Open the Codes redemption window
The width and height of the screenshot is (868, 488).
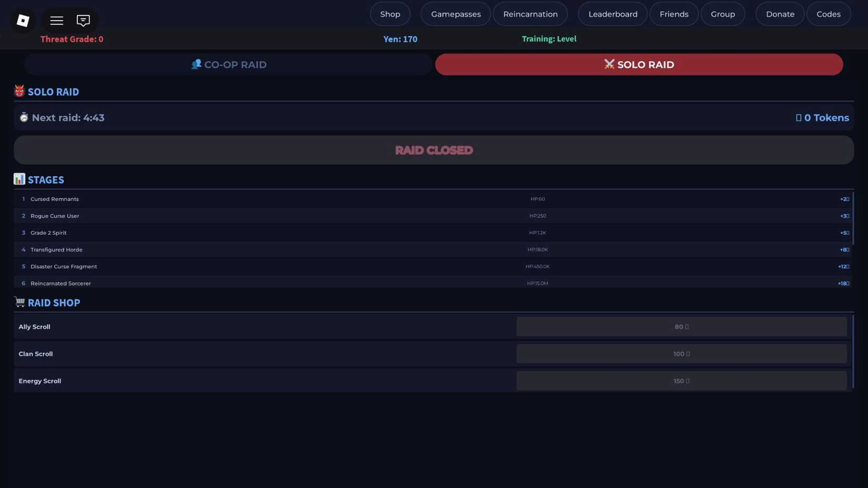(829, 14)
